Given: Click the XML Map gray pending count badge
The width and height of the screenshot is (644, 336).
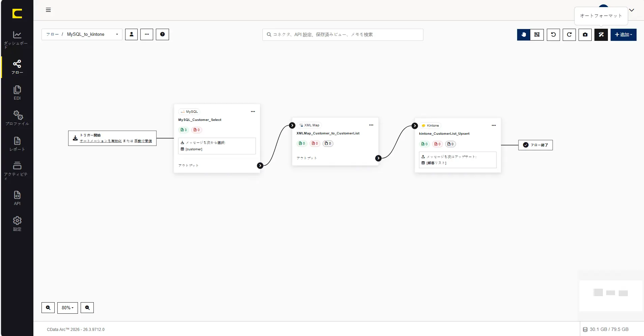Looking at the screenshot, I should [x=328, y=144].
